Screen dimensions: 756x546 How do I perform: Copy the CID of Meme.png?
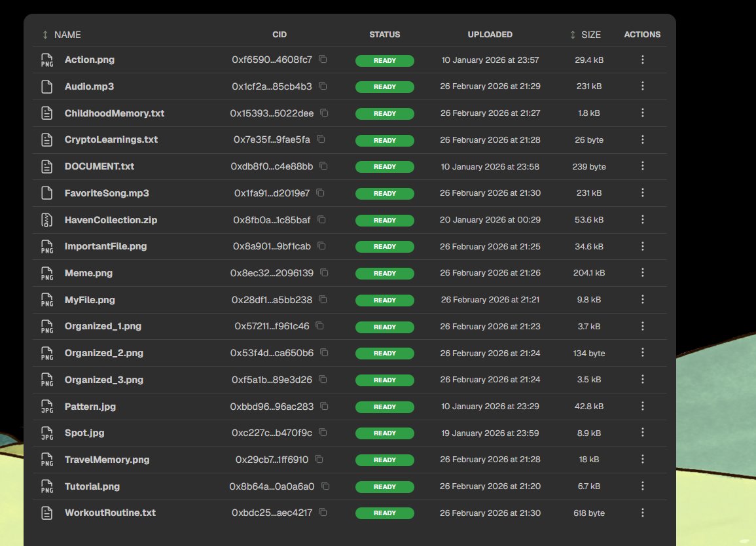tap(325, 273)
